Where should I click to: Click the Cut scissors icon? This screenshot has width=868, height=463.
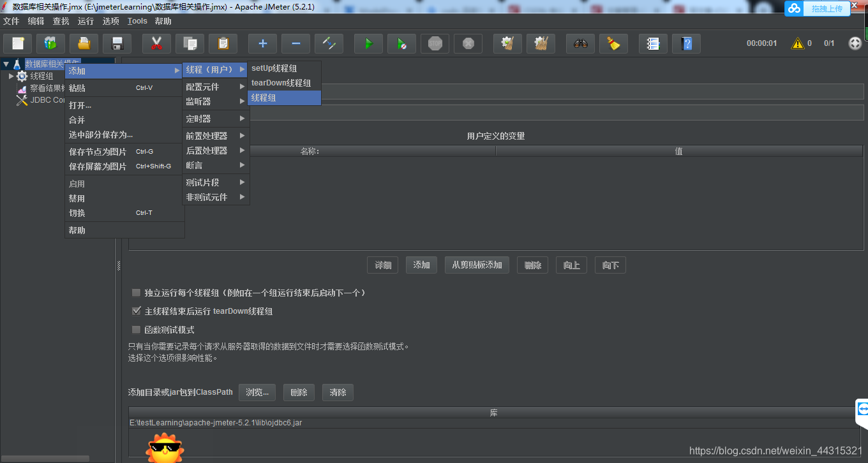click(x=156, y=43)
